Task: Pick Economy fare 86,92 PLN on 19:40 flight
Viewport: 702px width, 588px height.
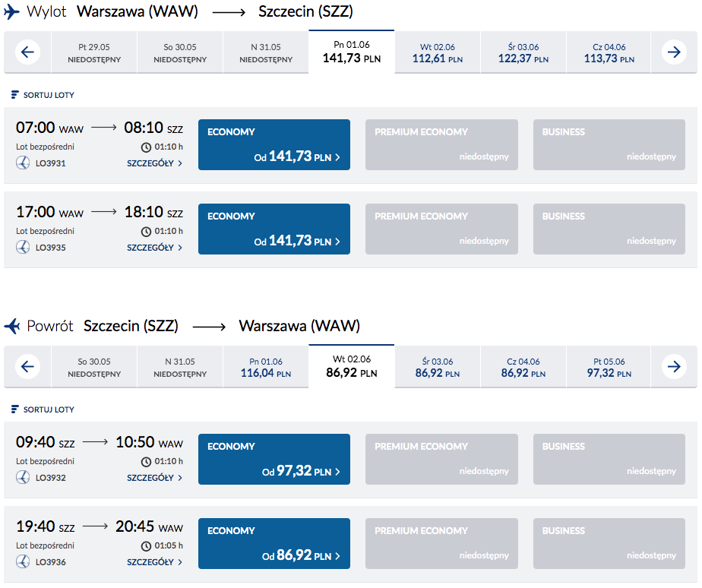Action: click(274, 543)
